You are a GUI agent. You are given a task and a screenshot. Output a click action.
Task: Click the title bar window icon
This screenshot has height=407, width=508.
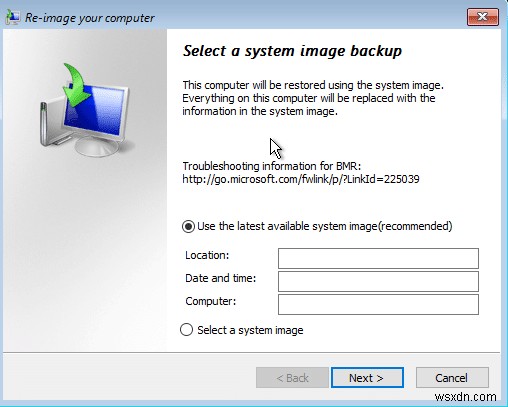[x=13, y=17]
